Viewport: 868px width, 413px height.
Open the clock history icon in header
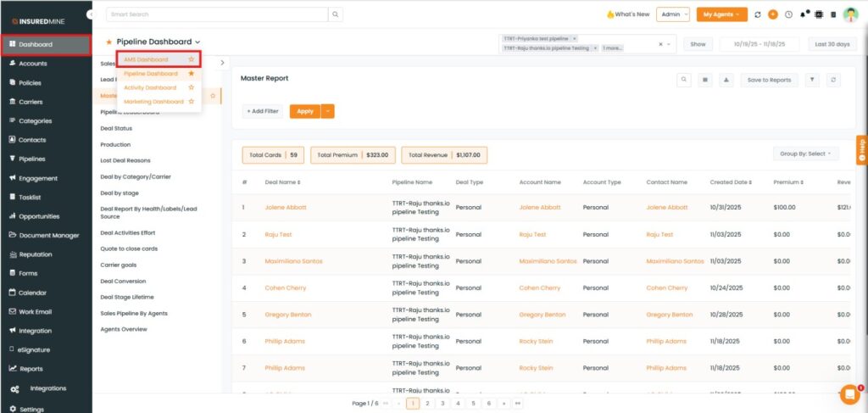pyautogui.click(x=788, y=14)
